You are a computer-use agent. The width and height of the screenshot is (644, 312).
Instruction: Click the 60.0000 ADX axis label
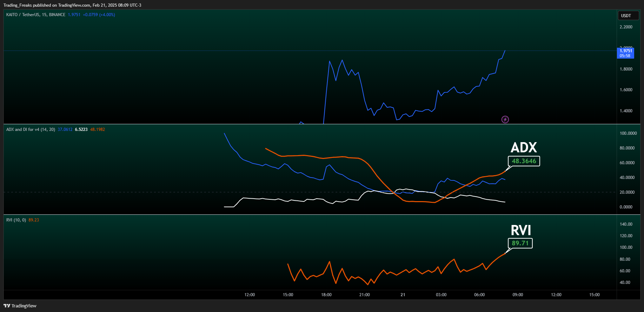point(627,163)
